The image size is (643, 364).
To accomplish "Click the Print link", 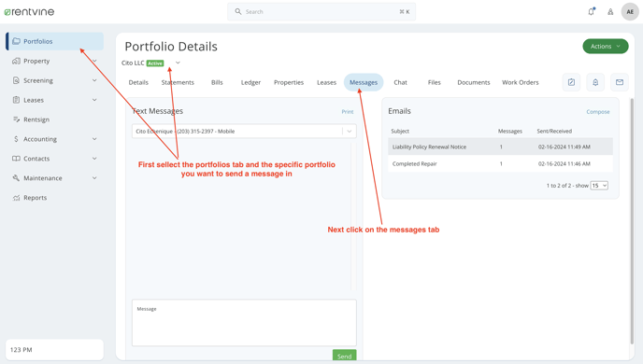I will (348, 112).
